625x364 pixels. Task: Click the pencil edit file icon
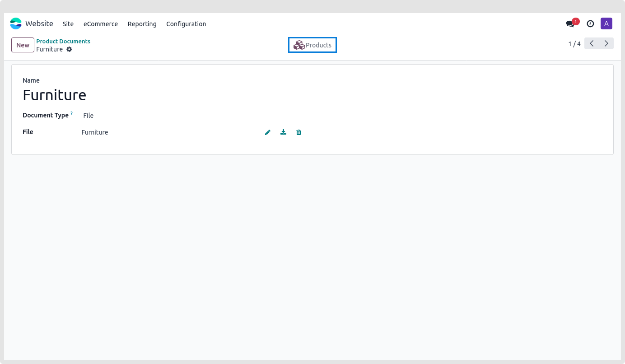point(268,132)
